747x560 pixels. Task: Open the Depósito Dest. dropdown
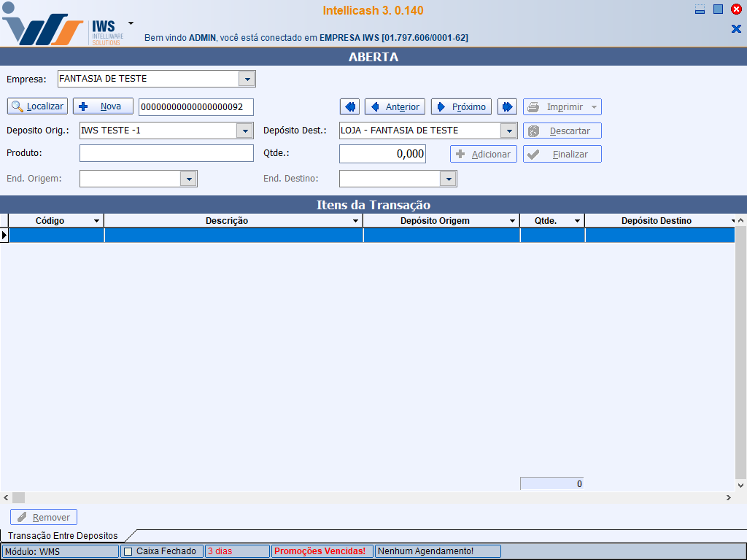[x=508, y=131]
